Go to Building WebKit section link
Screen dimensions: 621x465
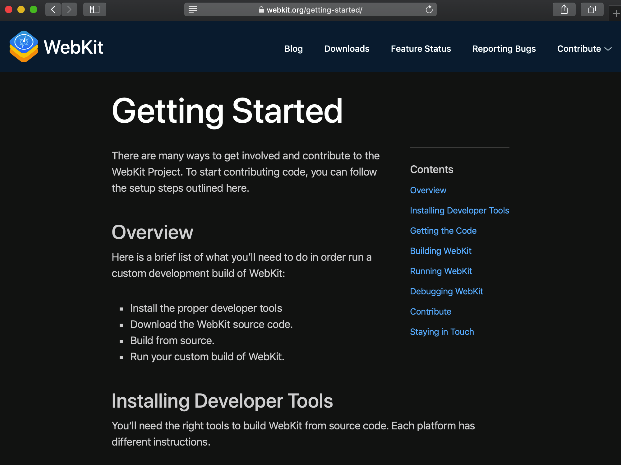[441, 251]
